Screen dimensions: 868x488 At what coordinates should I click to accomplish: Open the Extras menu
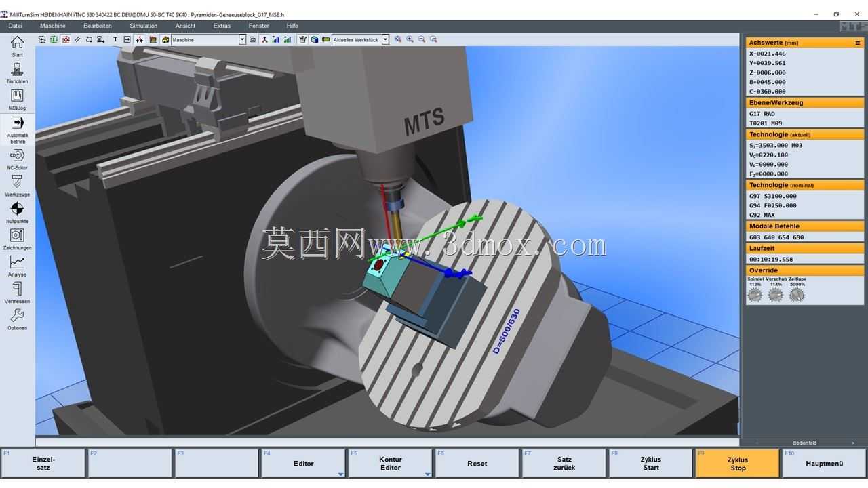coord(222,26)
